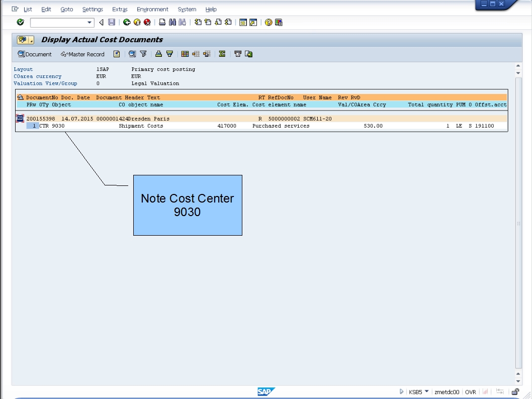
Task: Click the Source Document icon after Master Record
Action: click(117, 54)
